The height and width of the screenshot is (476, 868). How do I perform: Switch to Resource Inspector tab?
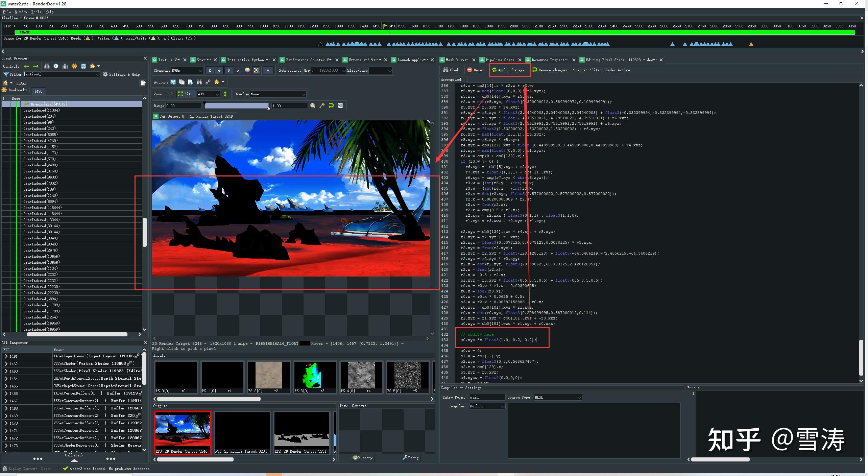pos(550,60)
